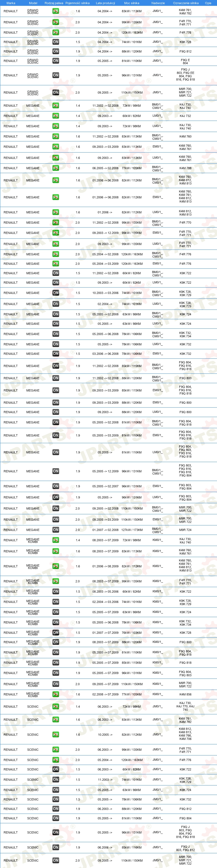The image size is (217, 868).
Task: Click diesel icon for Grand Scenic 2.0 110kW
Action: tap(55, 92)
